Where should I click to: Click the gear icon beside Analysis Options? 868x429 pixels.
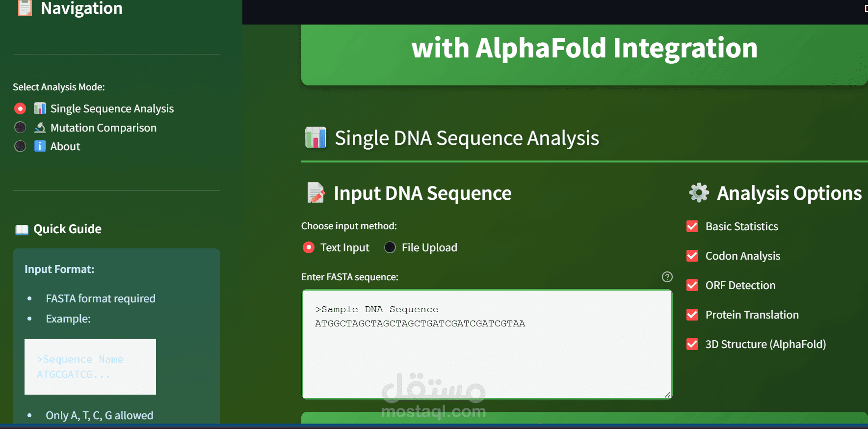(x=699, y=192)
